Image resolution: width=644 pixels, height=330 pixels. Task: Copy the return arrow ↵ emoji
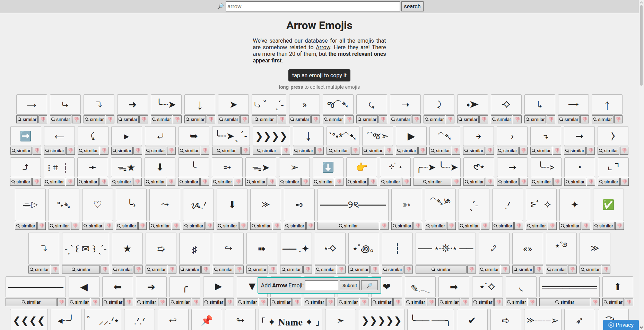(x=160, y=136)
